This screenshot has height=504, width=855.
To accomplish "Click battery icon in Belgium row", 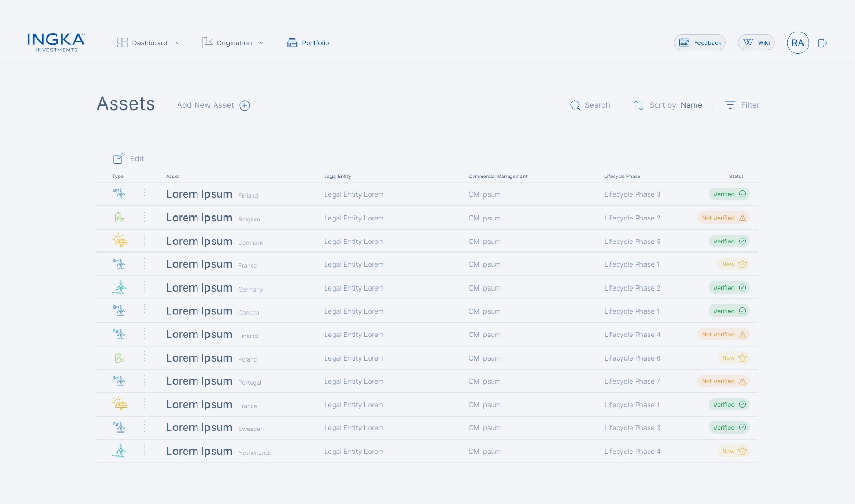I will click(119, 218).
